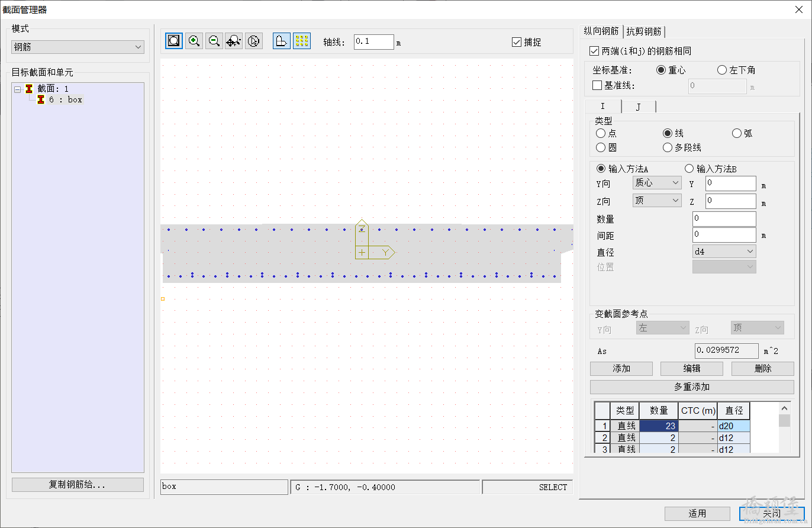Click the rebar table scrollbar up arrow
This screenshot has height=528, width=812.
point(785,408)
